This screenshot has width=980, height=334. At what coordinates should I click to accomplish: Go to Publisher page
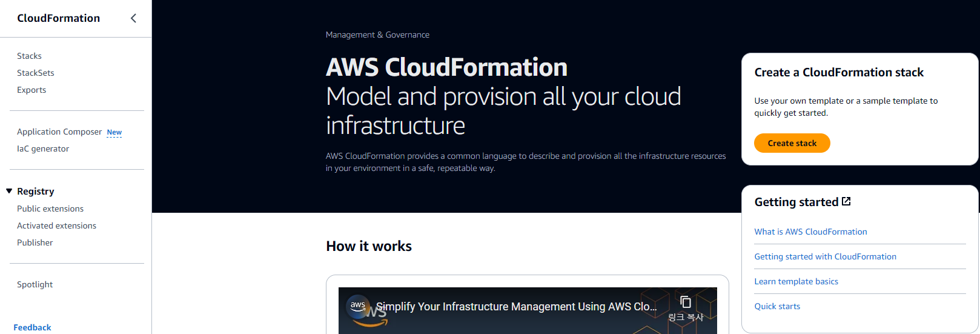click(35, 242)
